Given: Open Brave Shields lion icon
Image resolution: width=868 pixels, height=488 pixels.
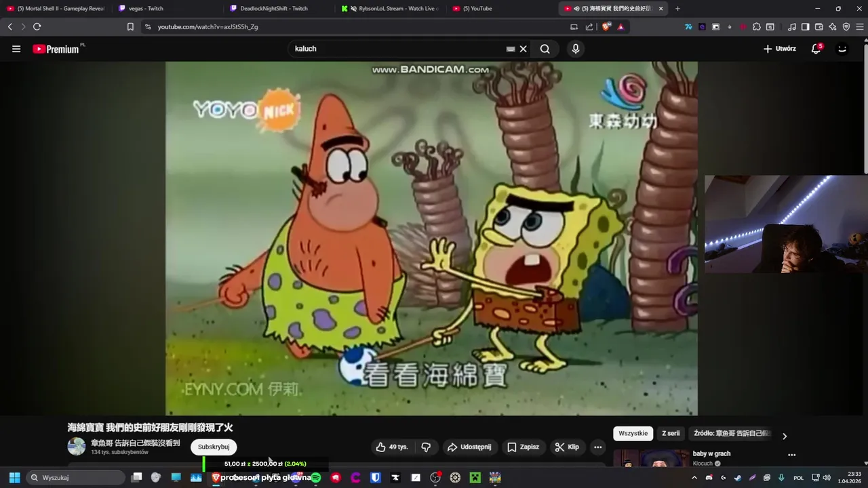Looking at the screenshot, I should pos(606,26).
